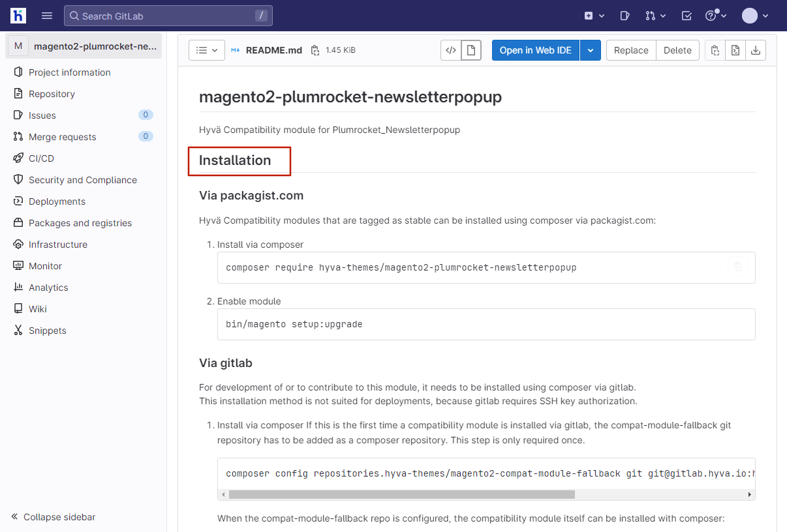The height and width of the screenshot is (532, 787).
Task: Click the 1.45 KiB file size
Action: 341,50
